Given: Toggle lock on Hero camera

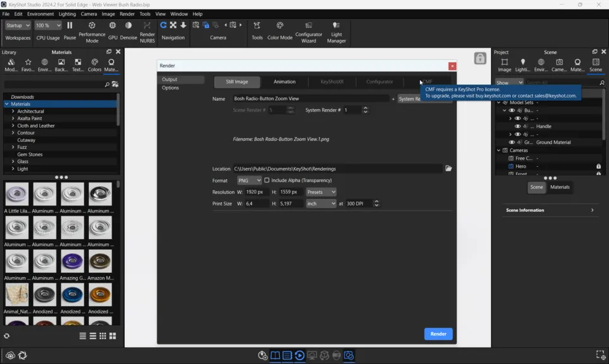Looking at the screenshot, I should [x=598, y=166].
